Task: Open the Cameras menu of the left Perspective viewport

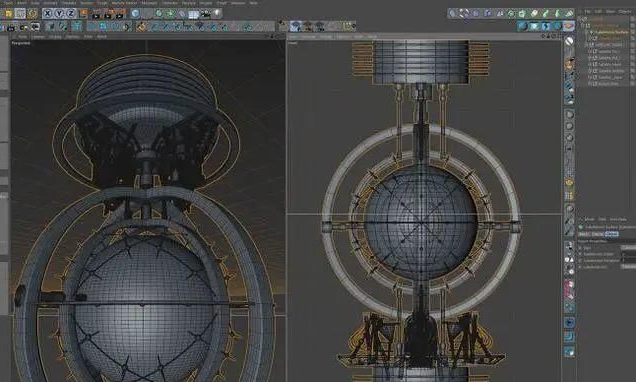Action: (39, 36)
